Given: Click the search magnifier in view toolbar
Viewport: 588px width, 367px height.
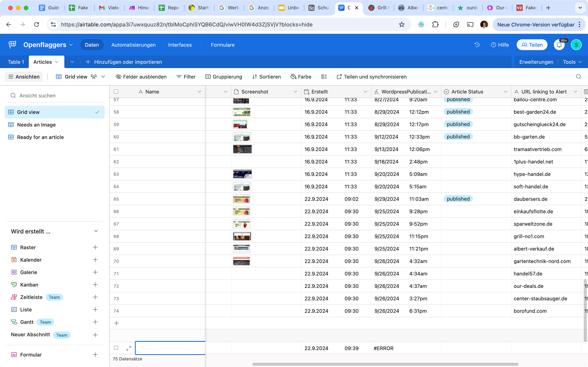Looking at the screenshot, I should pos(578,77).
